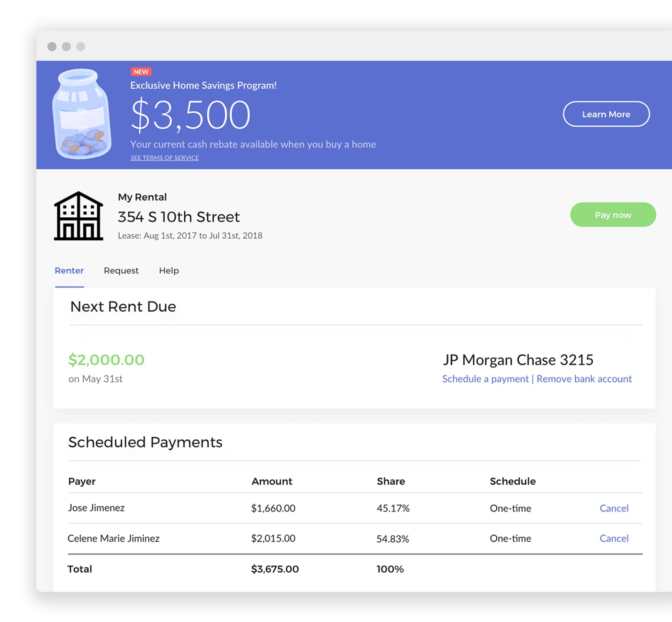The image size is (672, 622).
Task: Click the Scheduled Payments heading
Action: click(145, 442)
